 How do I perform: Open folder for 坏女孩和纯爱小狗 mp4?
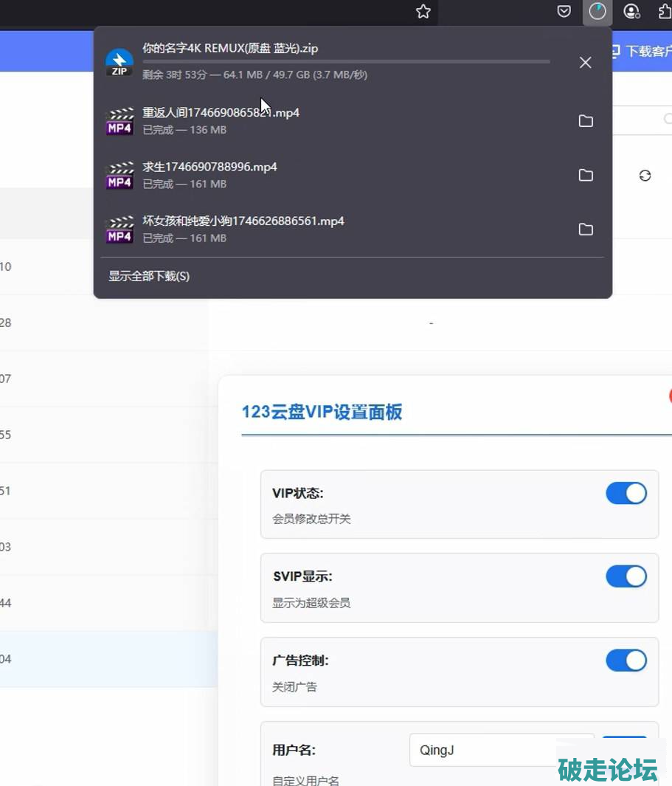586,230
